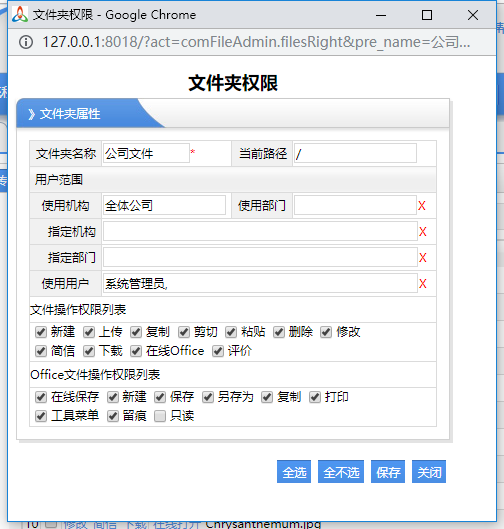The width and height of the screenshot is (504, 529).
Task: Toggle the Office 新建 checkbox in Office list
Action: coord(113,397)
